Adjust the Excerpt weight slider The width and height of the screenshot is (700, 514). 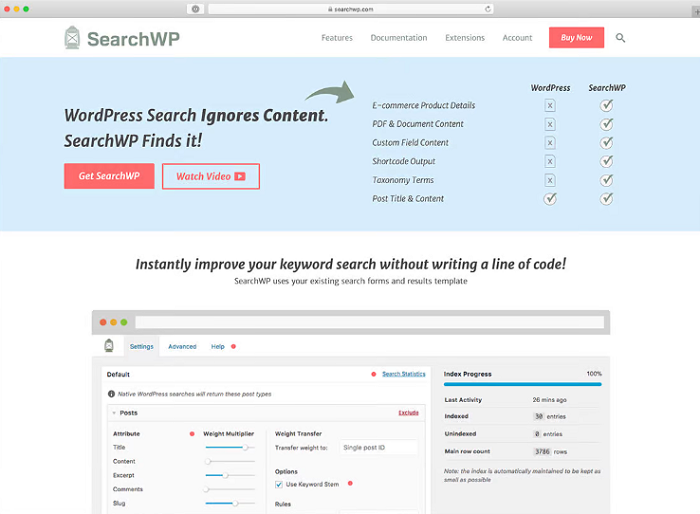230,475
